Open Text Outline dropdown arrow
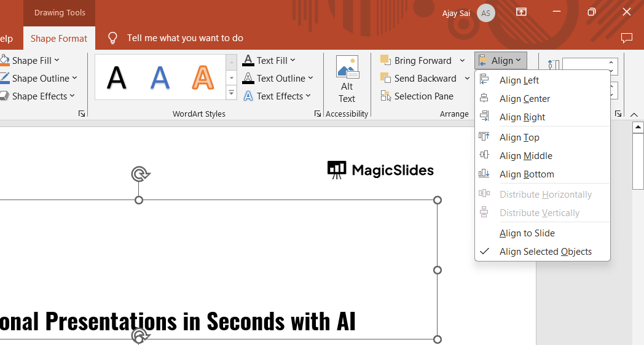 (310, 78)
